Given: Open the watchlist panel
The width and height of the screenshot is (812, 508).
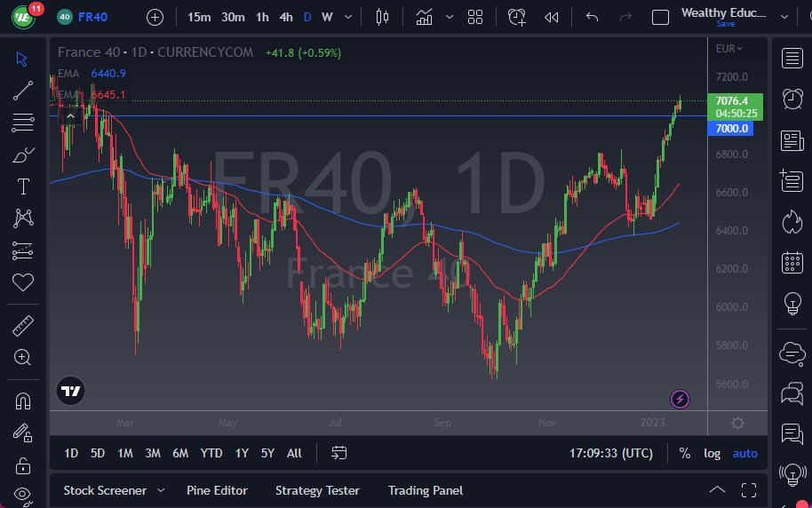Looking at the screenshot, I should (792, 59).
